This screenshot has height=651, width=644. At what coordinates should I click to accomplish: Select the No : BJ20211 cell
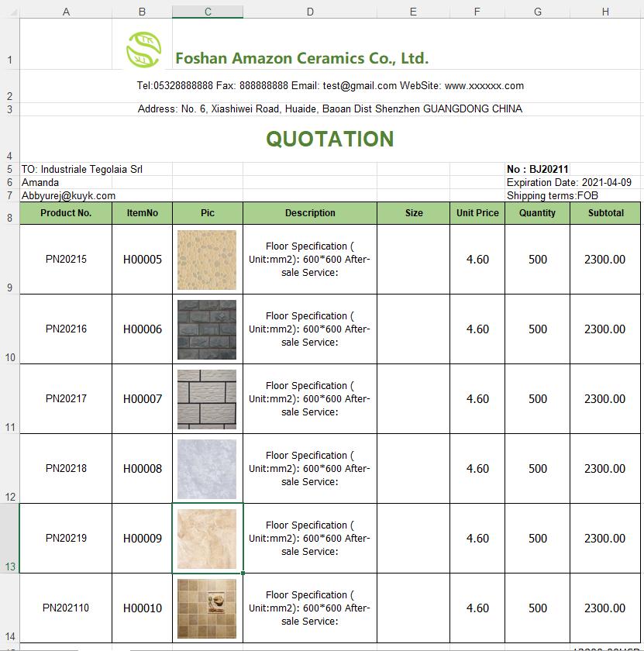538,169
